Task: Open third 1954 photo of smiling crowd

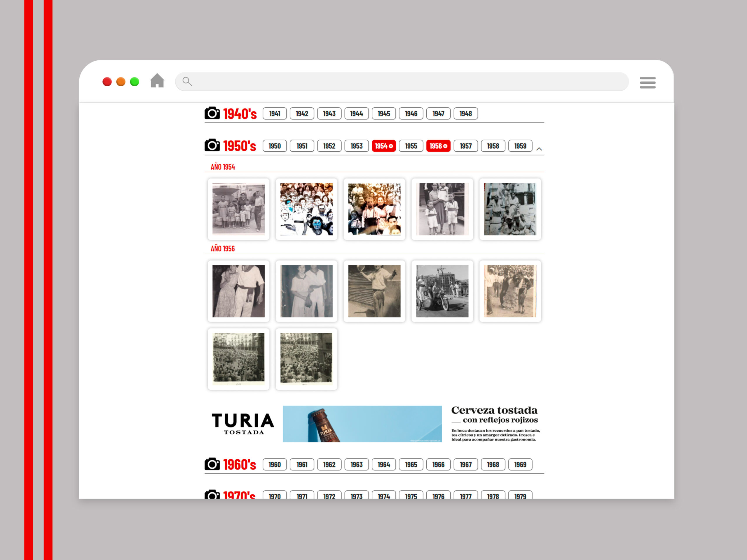Action: point(374,209)
